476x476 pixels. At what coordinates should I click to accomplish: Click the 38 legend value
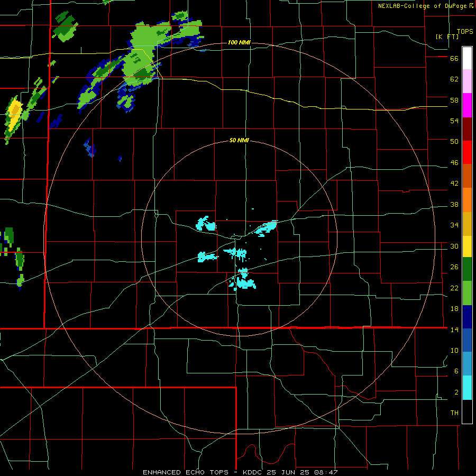454,204
